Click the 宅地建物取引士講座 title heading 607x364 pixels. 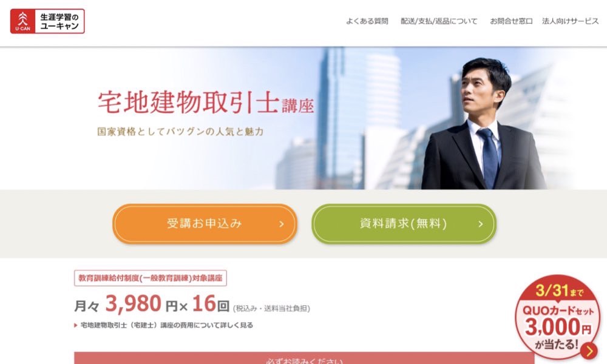tap(206, 103)
